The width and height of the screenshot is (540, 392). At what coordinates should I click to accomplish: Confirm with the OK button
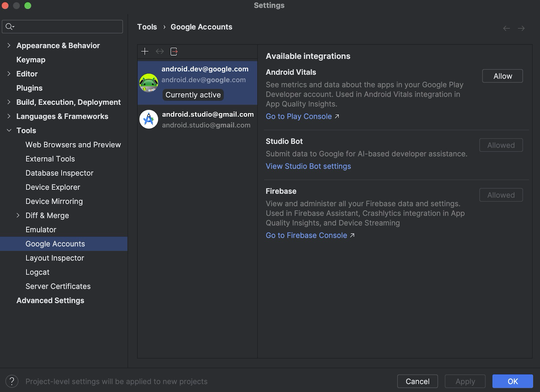pos(513,381)
